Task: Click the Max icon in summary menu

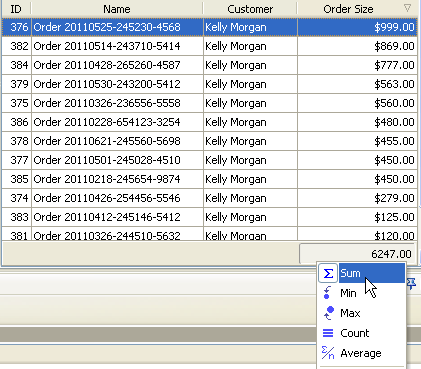Action: (x=329, y=313)
